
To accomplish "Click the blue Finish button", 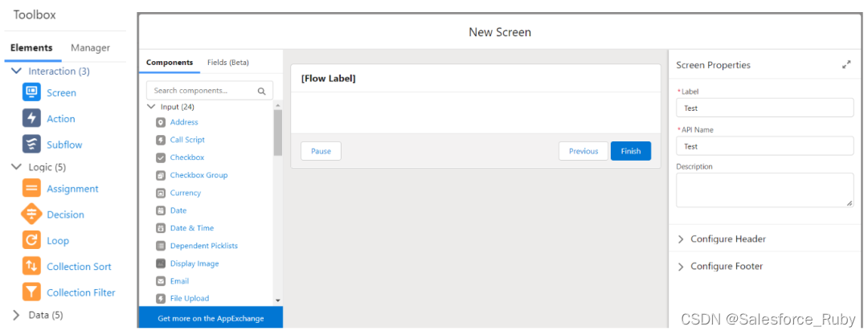I will tap(631, 151).
